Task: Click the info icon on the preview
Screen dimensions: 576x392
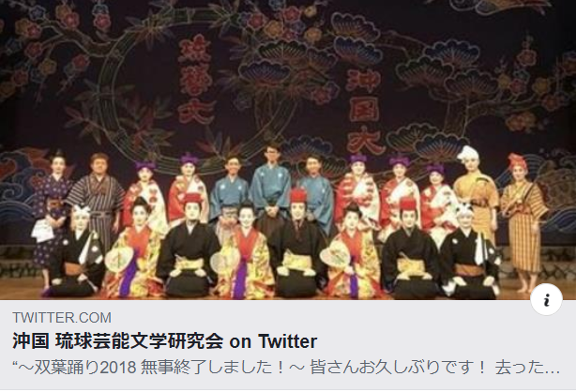Action: [546, 299]
